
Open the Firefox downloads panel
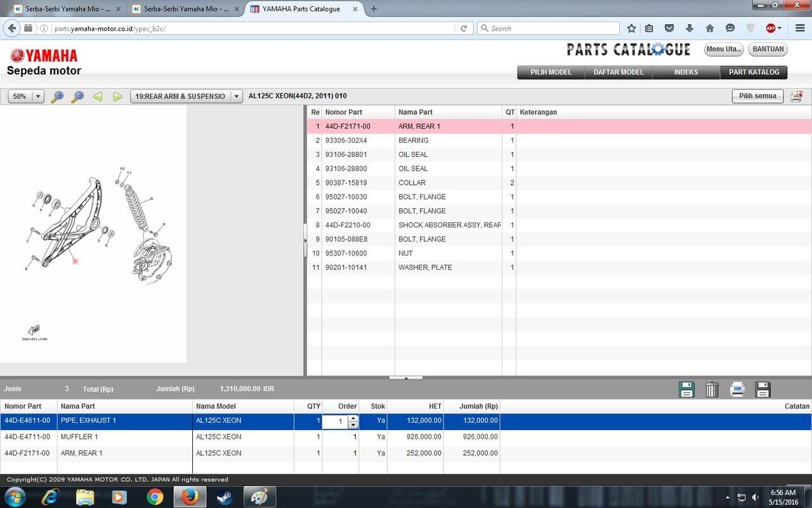pos(690,29)
